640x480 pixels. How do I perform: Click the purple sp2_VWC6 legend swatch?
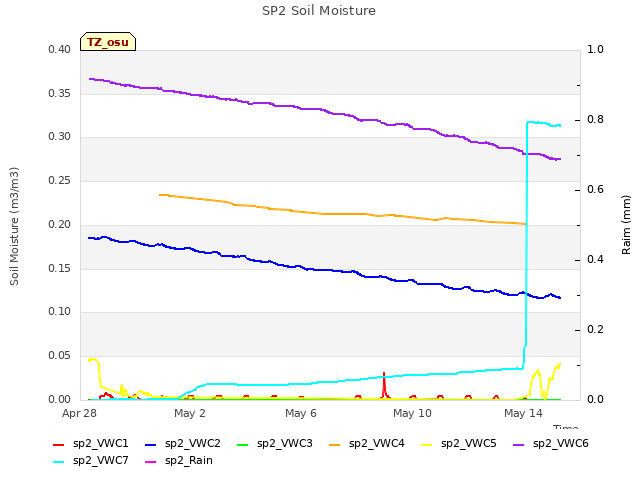[x=519, y=445]
